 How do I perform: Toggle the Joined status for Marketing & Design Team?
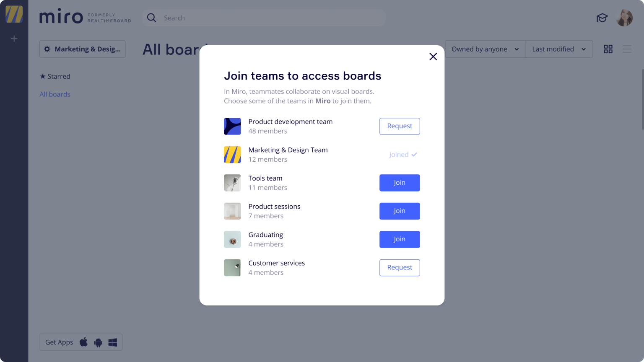tap(403, 155)
